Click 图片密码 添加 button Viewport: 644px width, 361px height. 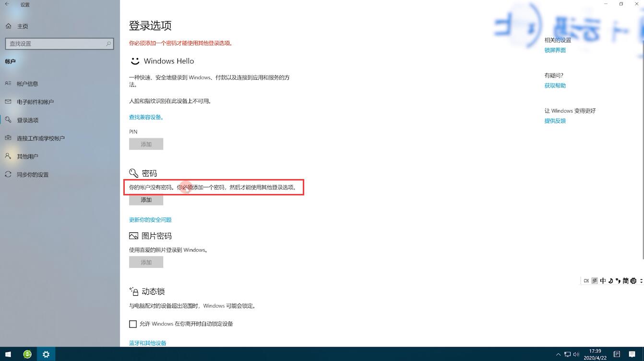point(146,262)
